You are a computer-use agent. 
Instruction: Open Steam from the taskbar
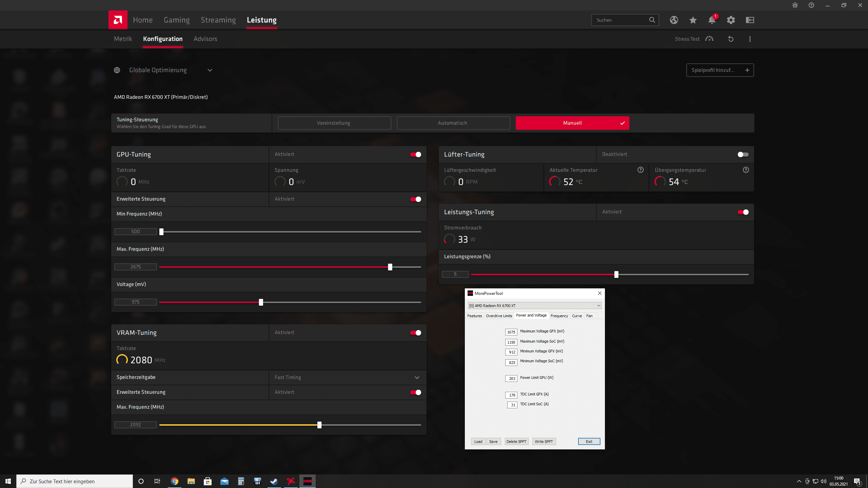274,481
